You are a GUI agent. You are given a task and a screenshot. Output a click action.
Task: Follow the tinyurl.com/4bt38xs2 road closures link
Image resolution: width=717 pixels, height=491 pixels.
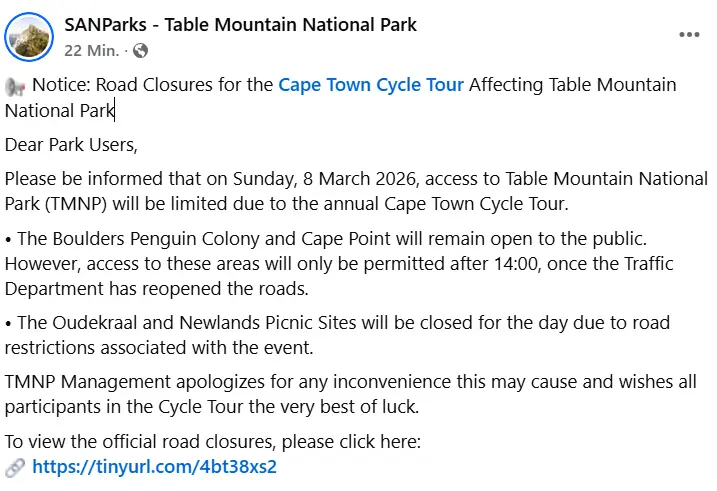[x=155, y=467]
